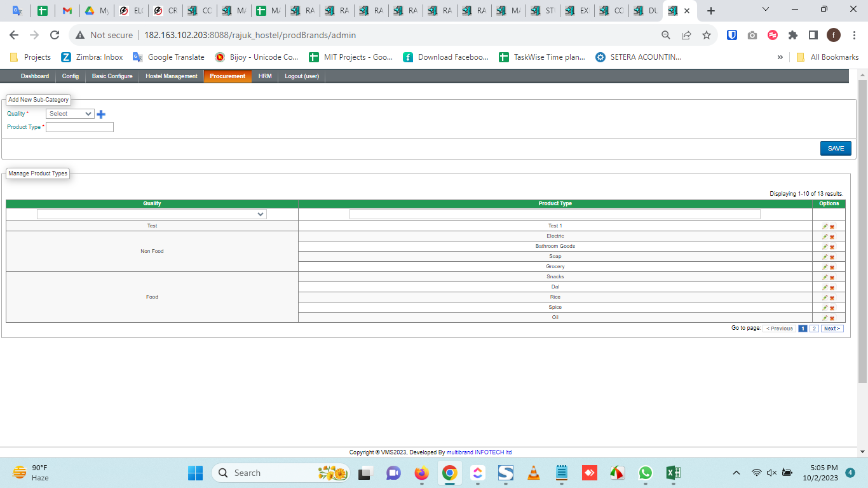
Task: Click the SAVE button
Action: click(835, 148)
